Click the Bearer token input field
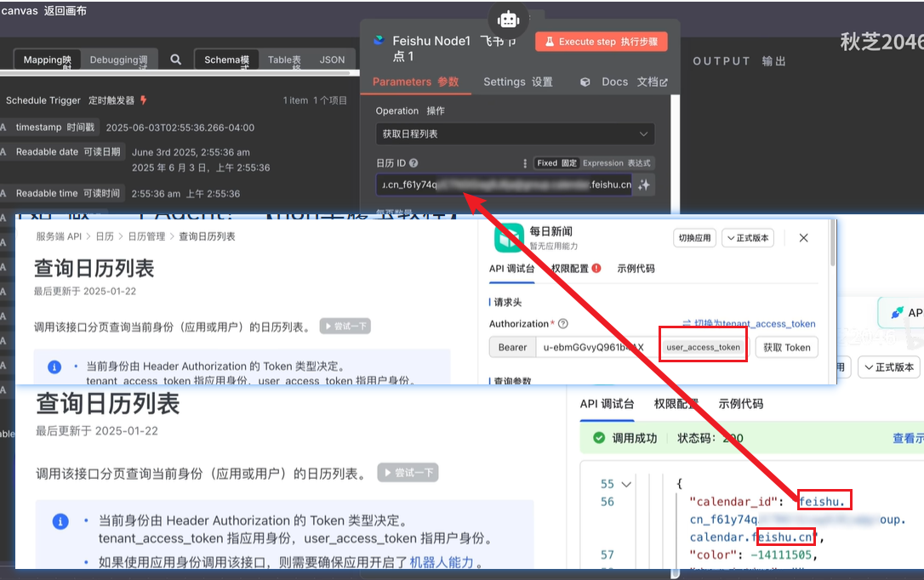 (x=596, y=348)
